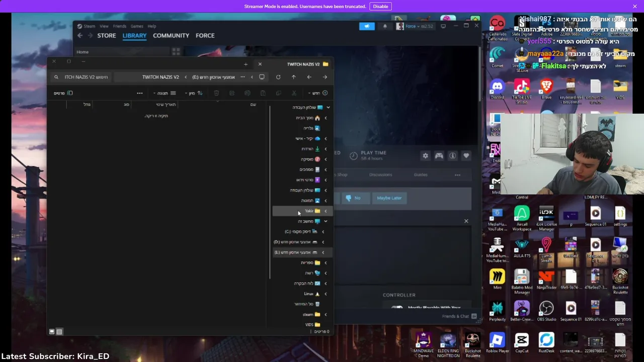644x362 pixels.
Task: Click the controller icon in Steam game page
Action: (439, 156)
